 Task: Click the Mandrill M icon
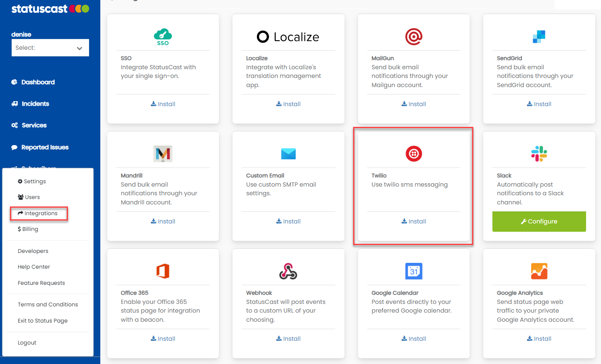[x=163, y=154]
